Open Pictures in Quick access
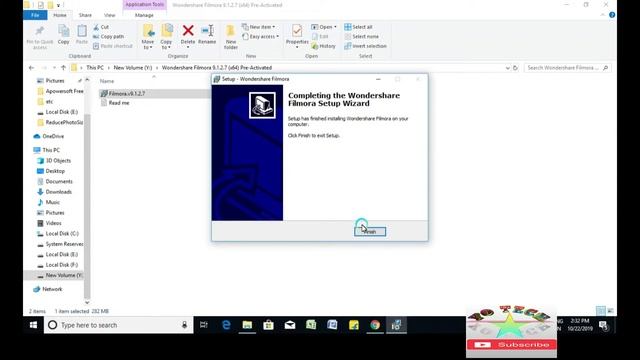Viewport: 640px width, 360px height. (x=55, y=81)
